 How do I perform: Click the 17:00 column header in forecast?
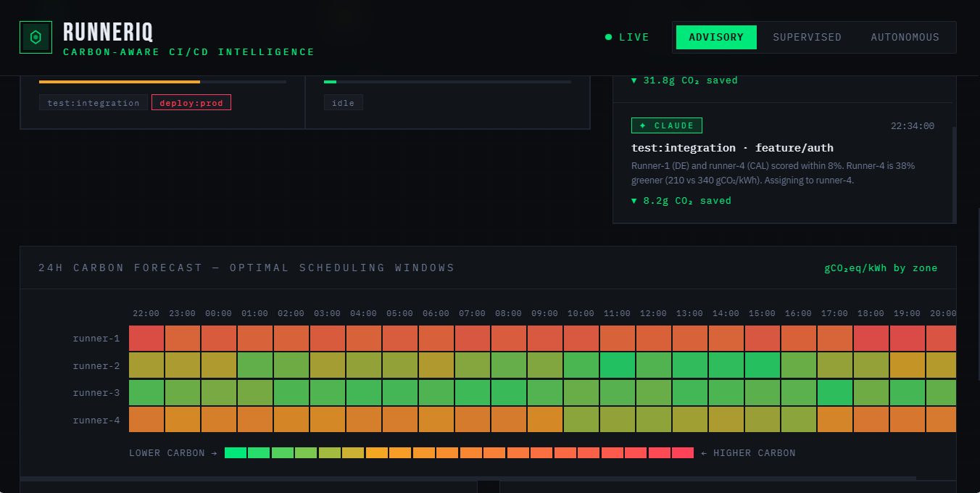coord(835,313)
